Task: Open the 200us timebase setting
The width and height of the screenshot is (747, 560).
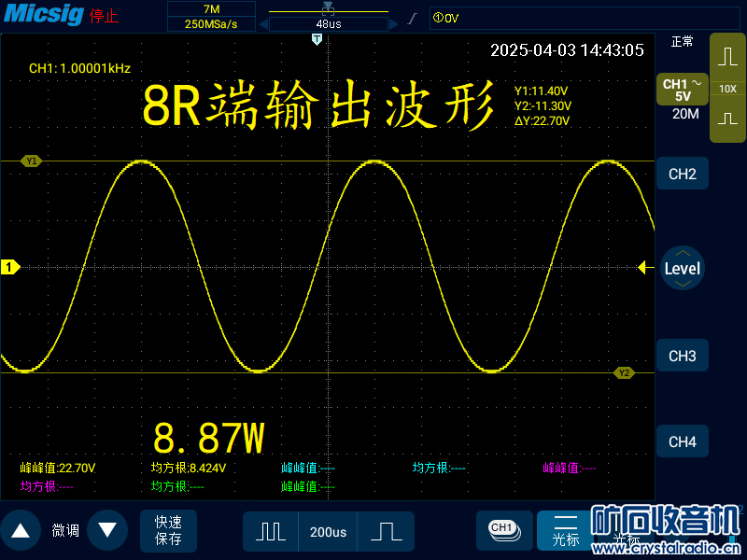Action: click(x=328, y=531)
